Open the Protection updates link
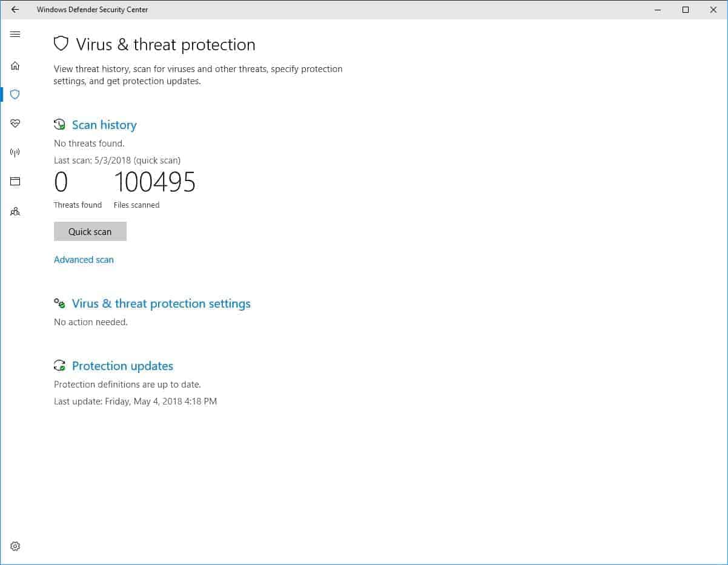This screenshot has width=728, height=565. 122,366
